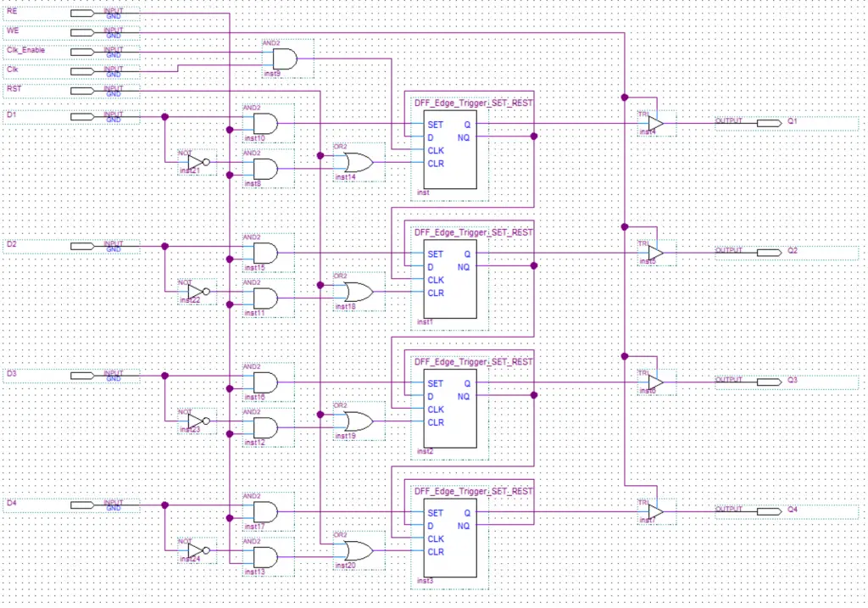Click AND2 gate inst10
This screenshot has width=868, height=608.
(265, 124)
